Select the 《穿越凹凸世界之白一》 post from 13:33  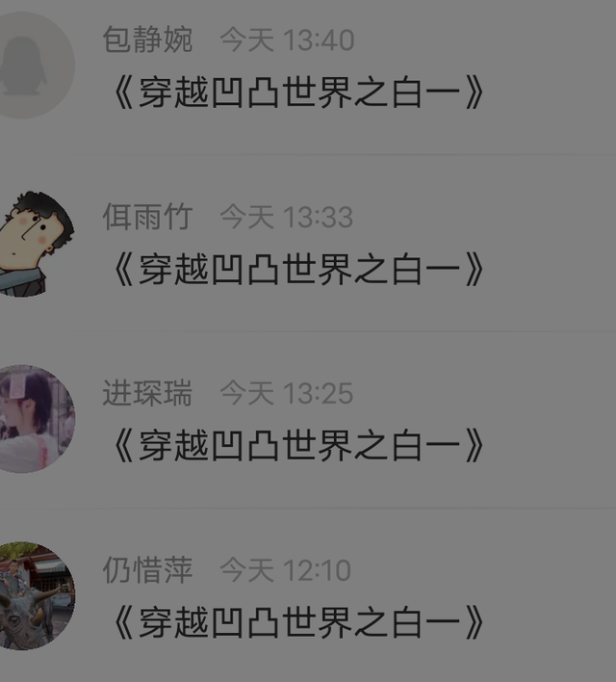click(298, 269)
